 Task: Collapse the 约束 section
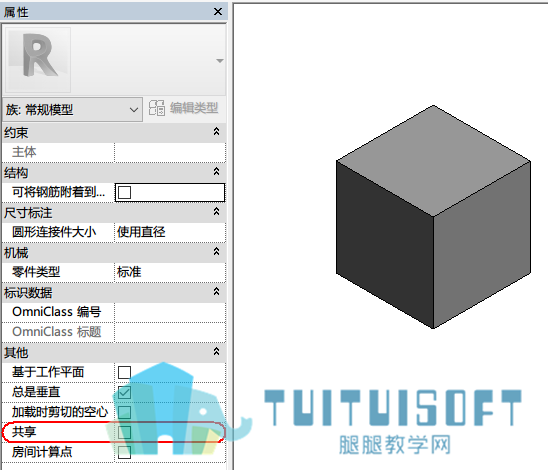[216, 132]
